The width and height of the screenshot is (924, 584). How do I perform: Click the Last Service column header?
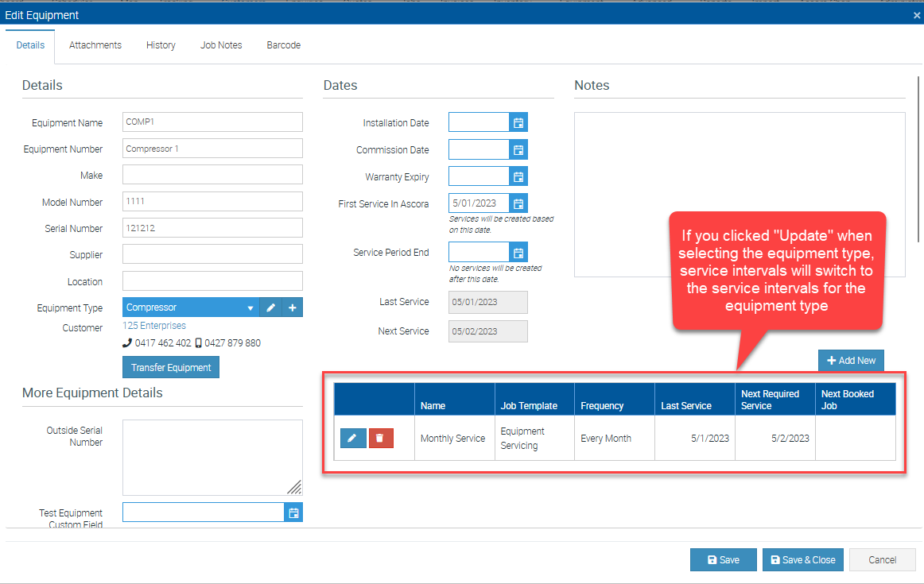pyautogui.click(x=695, y=400)
